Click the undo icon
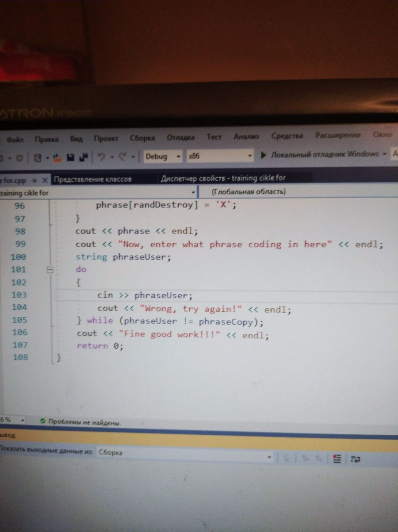This screenshot has width=398, height=532. pos(101,157)
